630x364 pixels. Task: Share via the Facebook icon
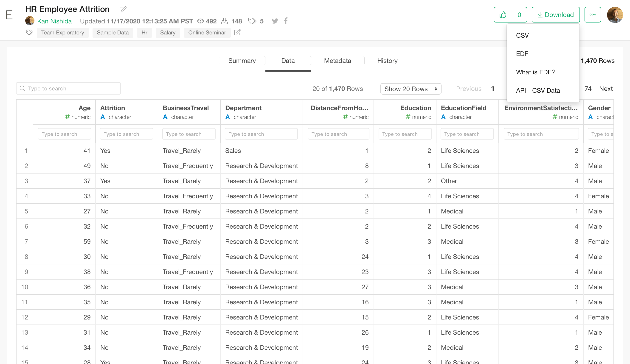(x=286, y=20)
